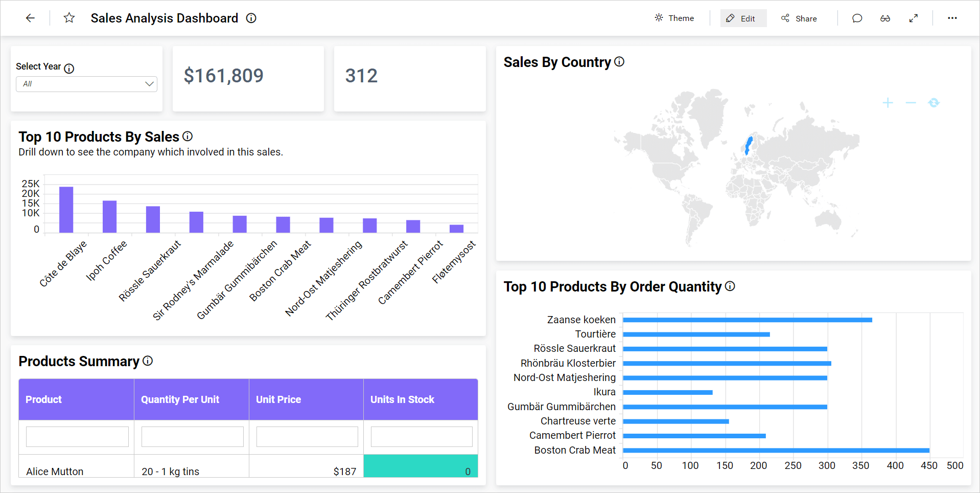Zoom in on the Sales By Country map
This screenshot has width=980, height=493.
888,102
